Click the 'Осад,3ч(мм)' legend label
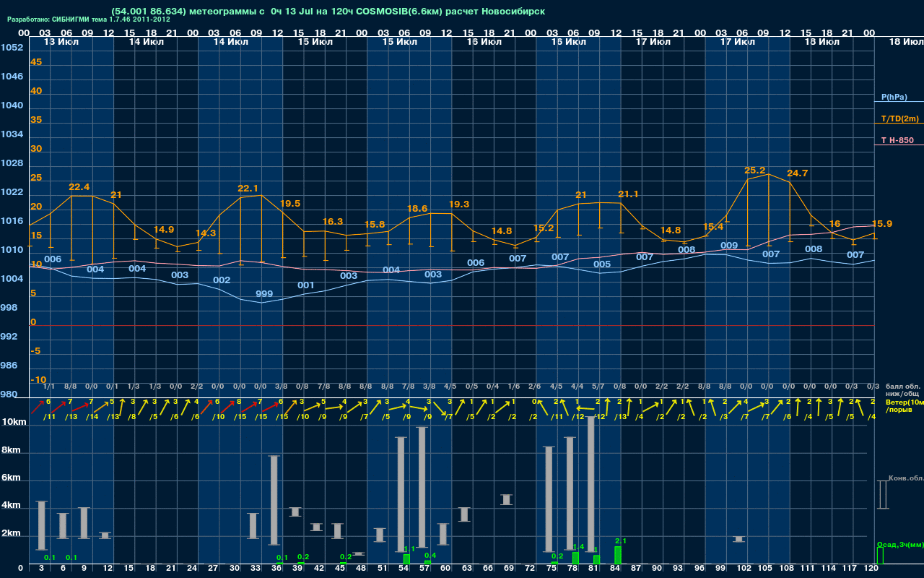924x578 pixels. point(899,544)
